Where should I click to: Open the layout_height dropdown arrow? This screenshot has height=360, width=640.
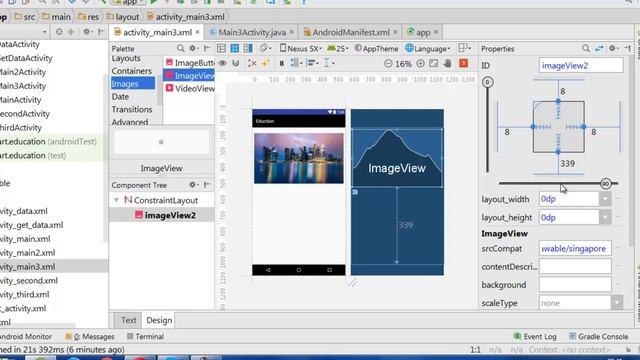coord(605,218)
